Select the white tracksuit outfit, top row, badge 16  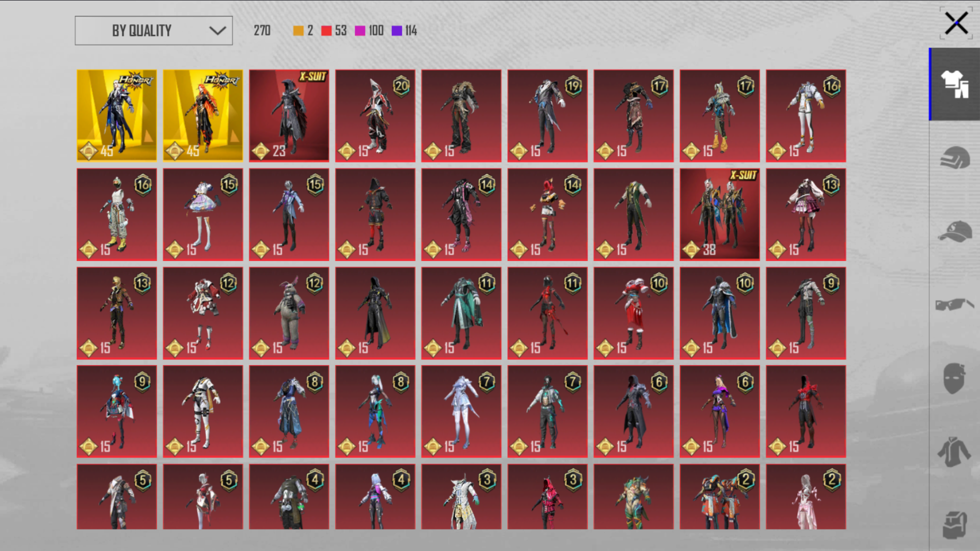click(806, 115)
